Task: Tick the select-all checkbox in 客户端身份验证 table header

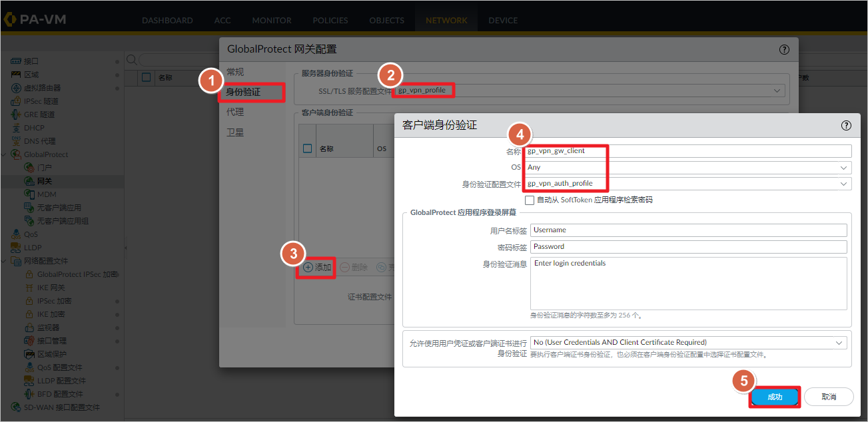Action: (307, 148)
